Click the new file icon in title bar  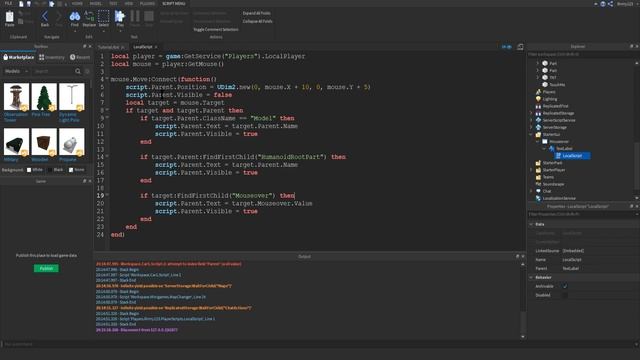pos(21,4)
